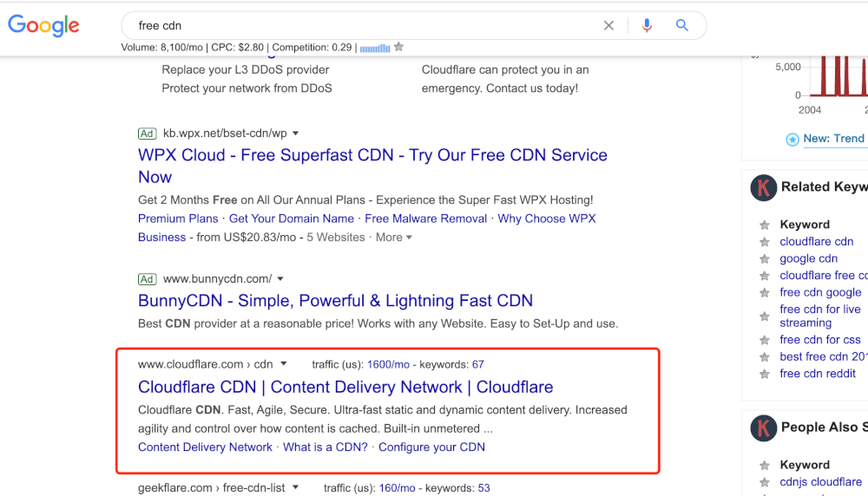The image size is (868, 496).
Task: Click the www.bunnycdn.com/ ad URL text
Action: click(217, 279)
